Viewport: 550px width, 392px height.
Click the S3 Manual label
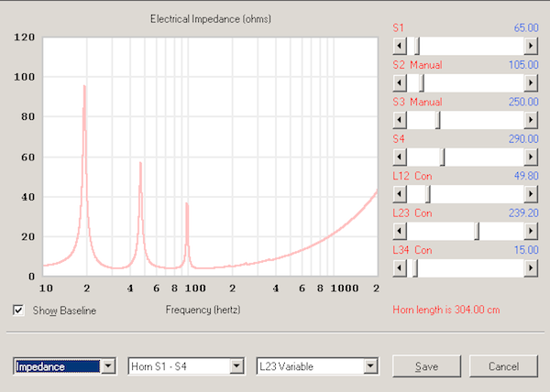pyautogui.click(x=417, y=102)
